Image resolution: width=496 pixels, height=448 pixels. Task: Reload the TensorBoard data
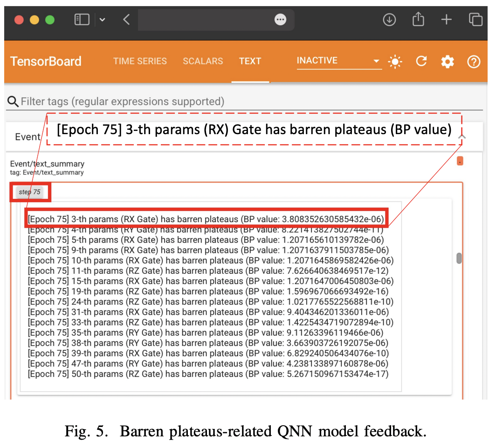421,61
